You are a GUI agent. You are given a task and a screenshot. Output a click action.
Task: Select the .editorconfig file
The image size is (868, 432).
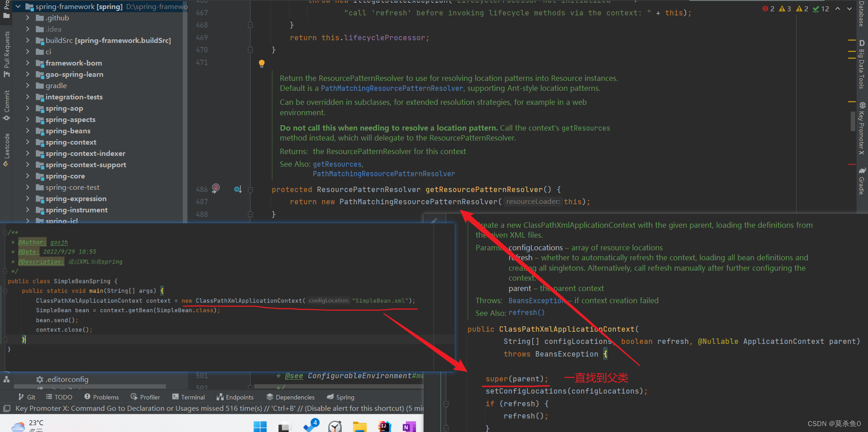(x=67, y=380)
